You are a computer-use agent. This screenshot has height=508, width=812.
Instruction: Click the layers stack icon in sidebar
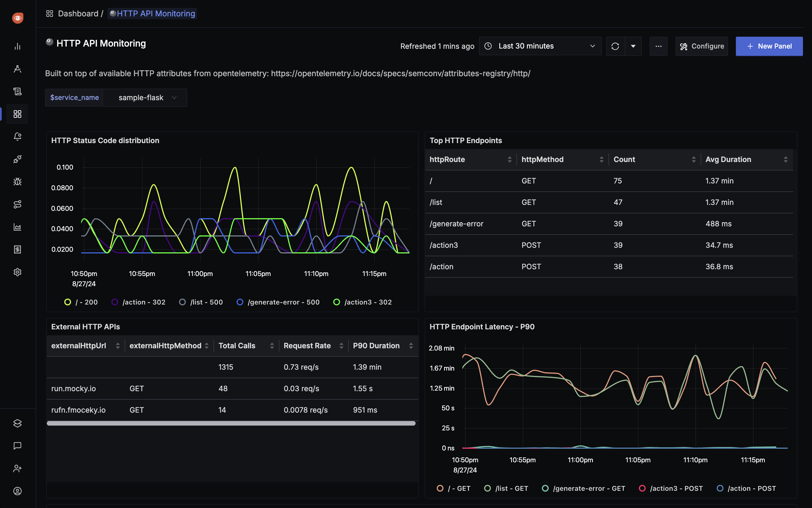(x=17, y=423)
